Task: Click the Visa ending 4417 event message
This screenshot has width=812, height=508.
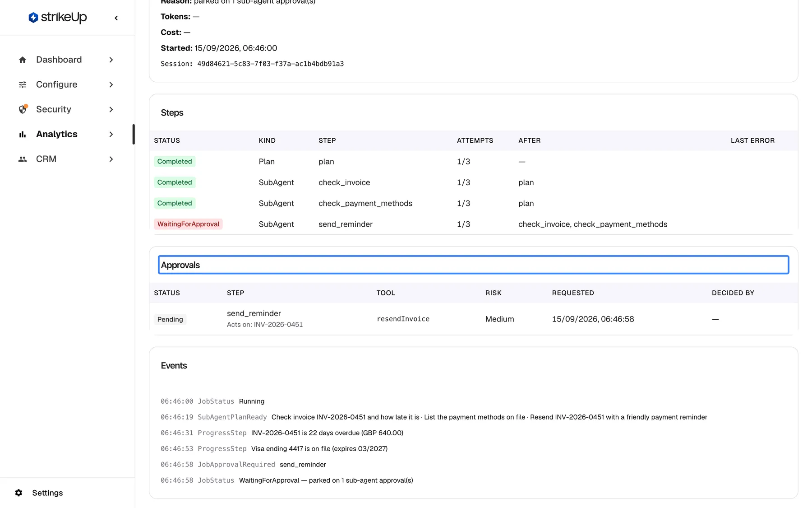Action: tap(319, 449)
